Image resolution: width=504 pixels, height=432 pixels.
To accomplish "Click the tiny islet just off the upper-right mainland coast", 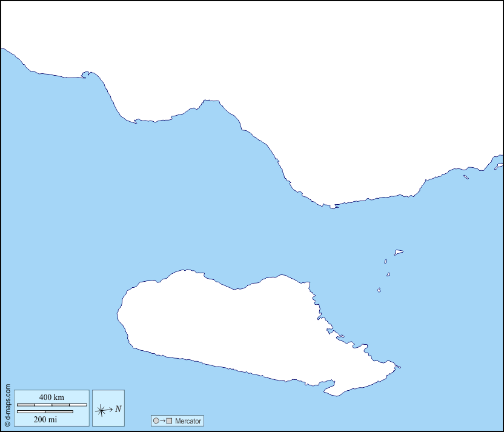I will pyautogui.click(x=466, y=177).
